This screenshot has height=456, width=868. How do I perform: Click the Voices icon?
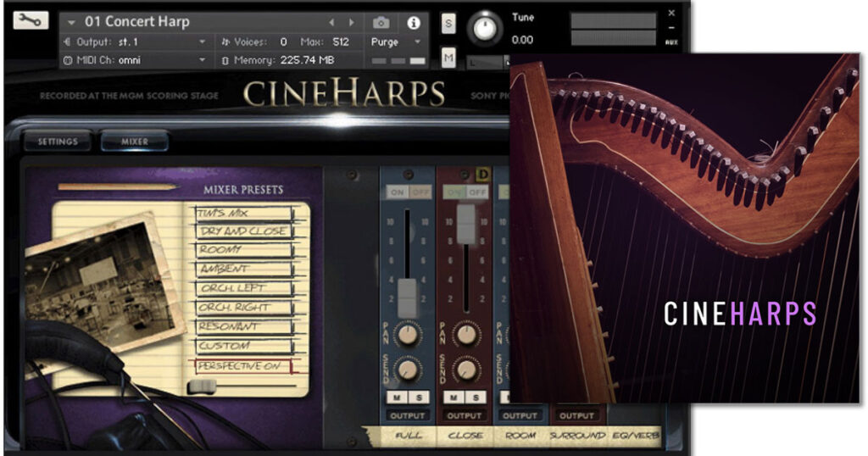click(x=225, y=42)
